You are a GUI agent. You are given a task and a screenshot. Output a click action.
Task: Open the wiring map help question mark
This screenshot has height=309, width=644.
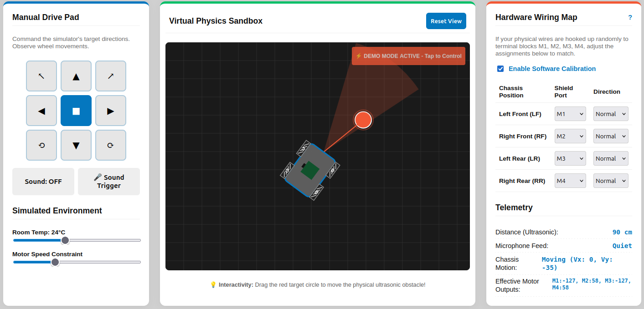click(x=630, y=17)
